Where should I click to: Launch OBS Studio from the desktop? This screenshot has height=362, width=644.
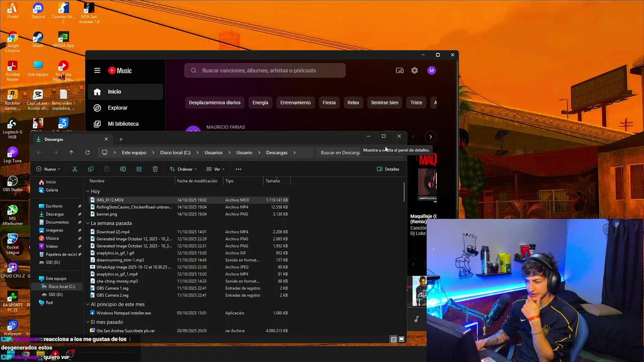point(13,184)
